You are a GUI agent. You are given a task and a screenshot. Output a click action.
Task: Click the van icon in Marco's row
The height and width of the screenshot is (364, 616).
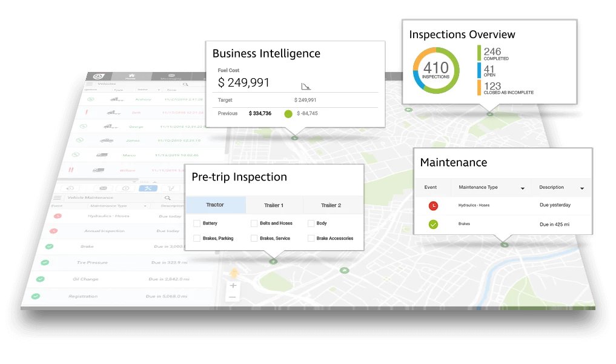point(102,154)
